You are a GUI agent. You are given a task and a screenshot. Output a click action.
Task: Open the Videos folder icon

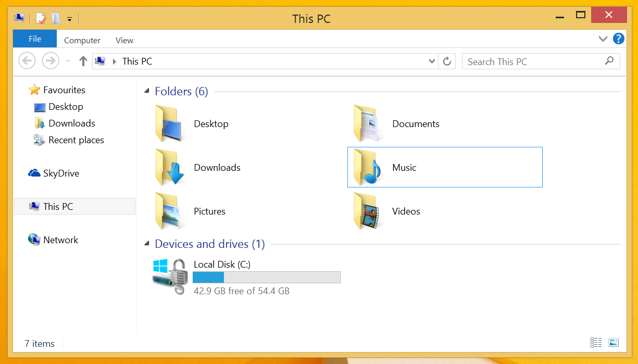(x=367, y=211)
